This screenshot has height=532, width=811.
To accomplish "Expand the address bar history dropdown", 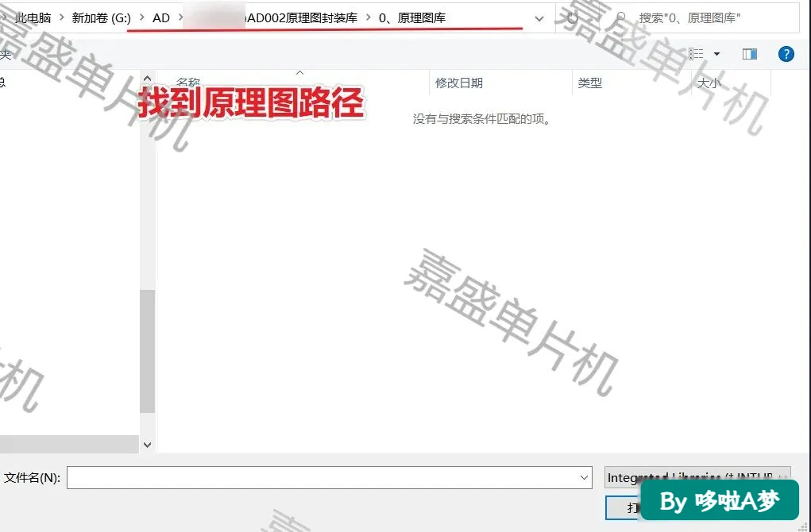I will point(539,18).
